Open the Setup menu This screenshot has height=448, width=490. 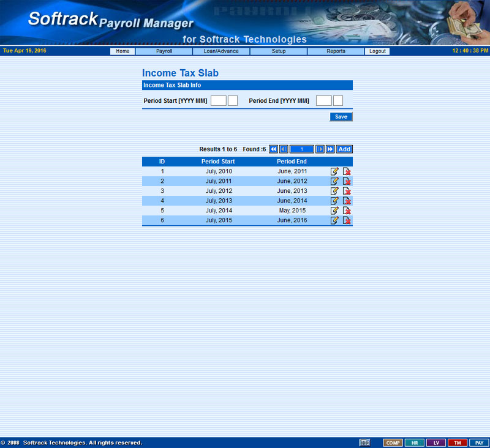pyautogui.click(x=279, y=51)
